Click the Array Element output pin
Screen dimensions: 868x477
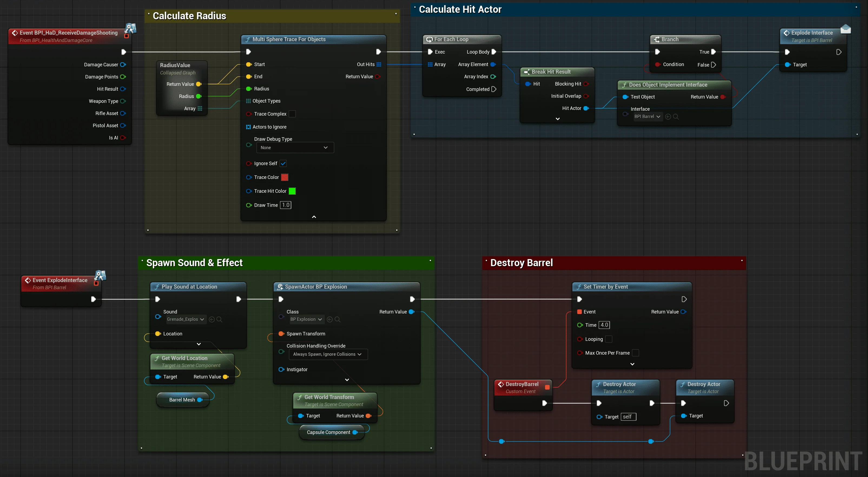493,64
